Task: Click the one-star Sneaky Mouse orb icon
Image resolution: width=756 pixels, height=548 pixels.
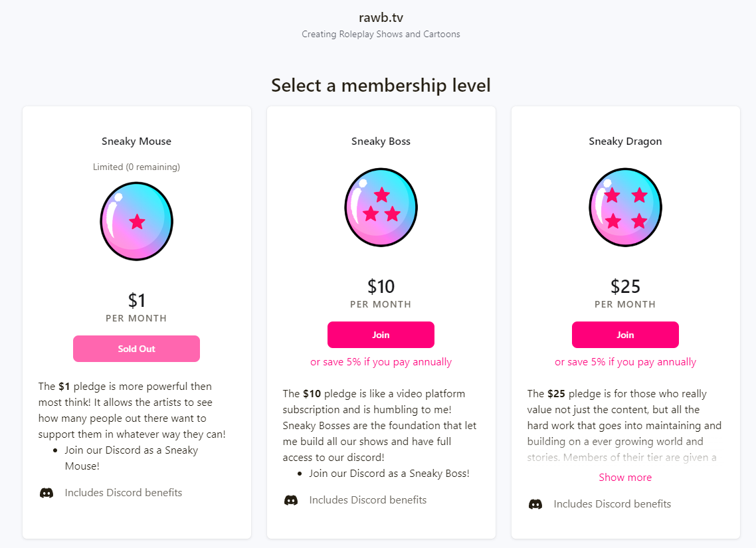Action: (136, 221)
